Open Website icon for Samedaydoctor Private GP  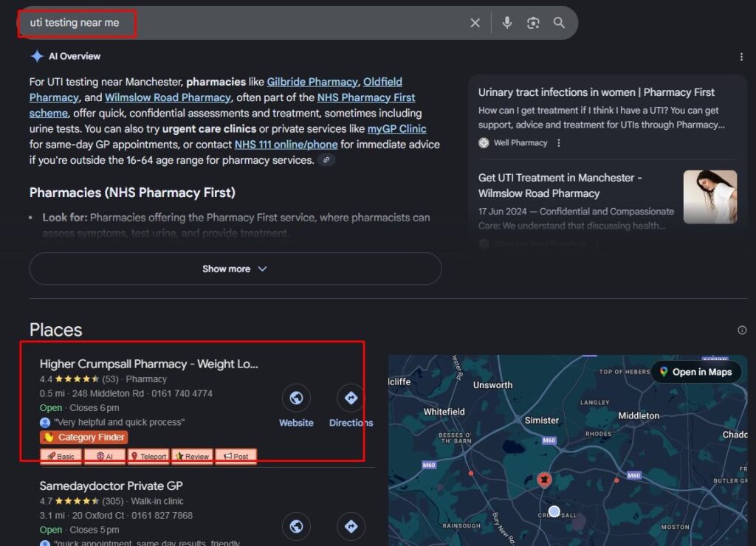click(296, 527)
